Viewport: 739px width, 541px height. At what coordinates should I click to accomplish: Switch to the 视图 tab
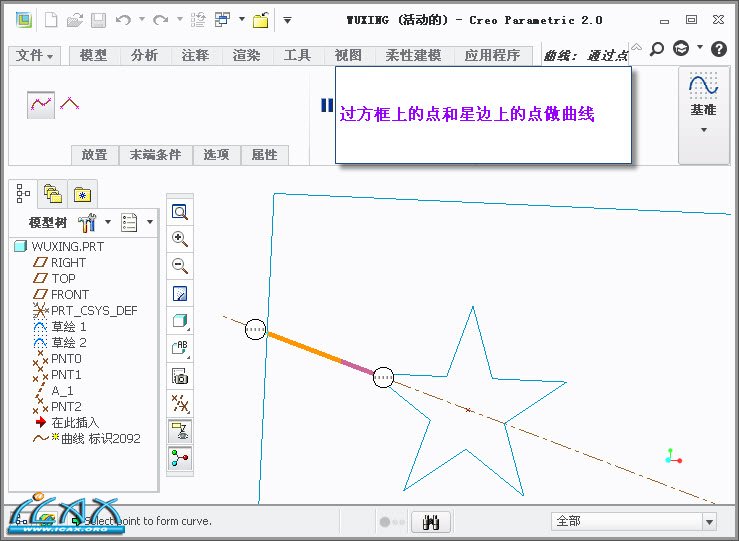click(348, 56)
